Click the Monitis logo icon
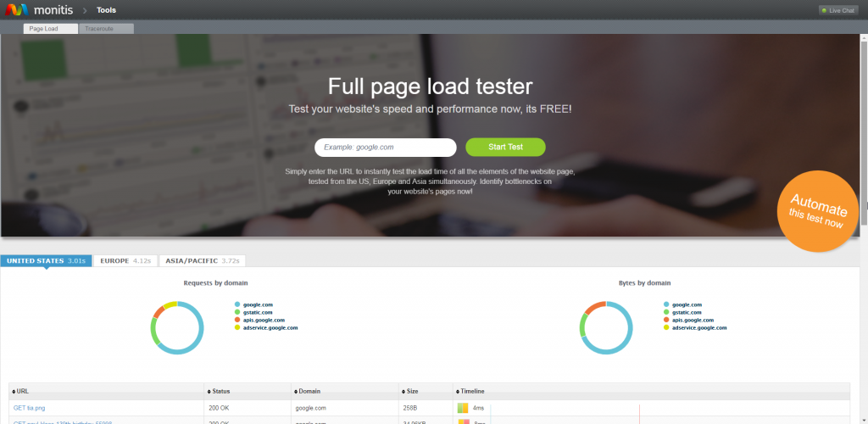The width and height of the screenshot is (868, 424). pyautogui.click(x=17, y=10)
